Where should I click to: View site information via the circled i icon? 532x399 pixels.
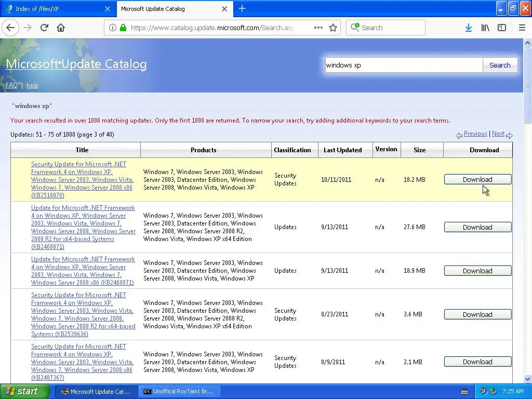click(x=113, y=28)
